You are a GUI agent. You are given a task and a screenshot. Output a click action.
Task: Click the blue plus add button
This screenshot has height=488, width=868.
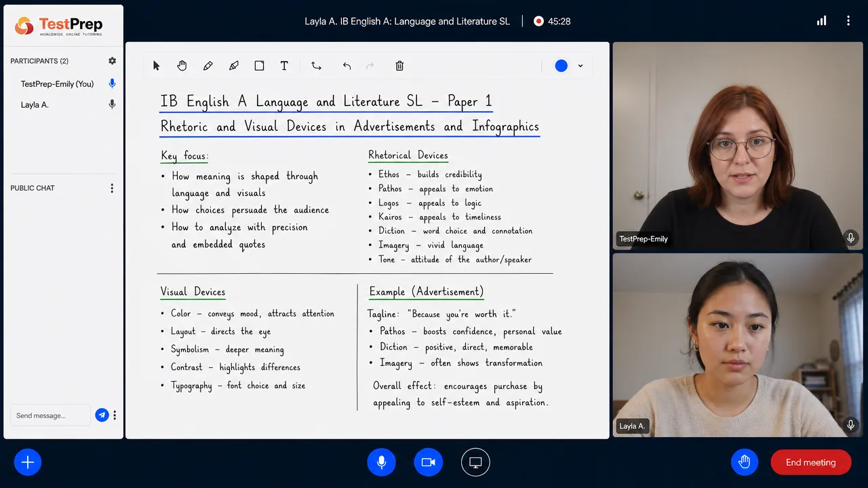[x=28, y=462]
